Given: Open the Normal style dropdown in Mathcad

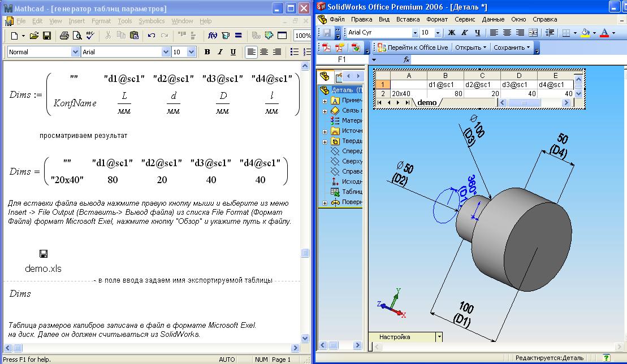Looking at the screenshot, I should 75,52.
